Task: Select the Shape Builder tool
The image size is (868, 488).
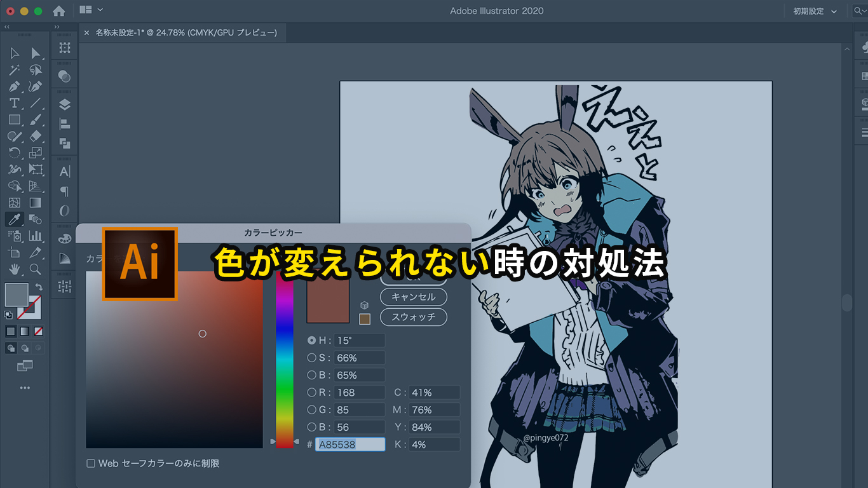Action: click(x=14, y=186)
